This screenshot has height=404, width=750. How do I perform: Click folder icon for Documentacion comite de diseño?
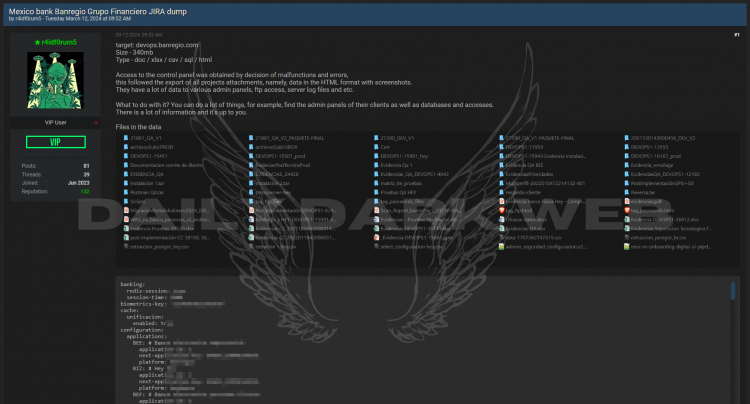click(x=126, y=165)
